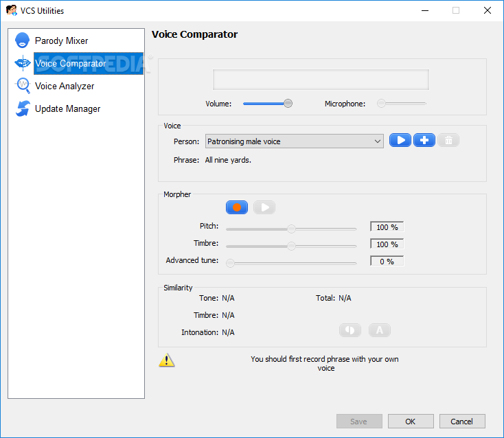
Task: Click the Save button
Action: 359,422
